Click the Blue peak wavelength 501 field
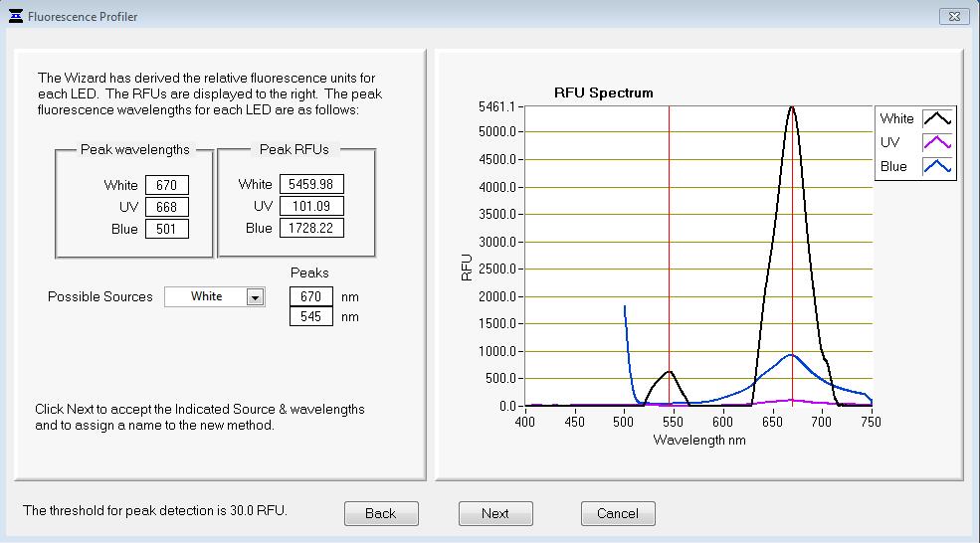The height and width of the screenshot is (543, 980). point(166,229)
